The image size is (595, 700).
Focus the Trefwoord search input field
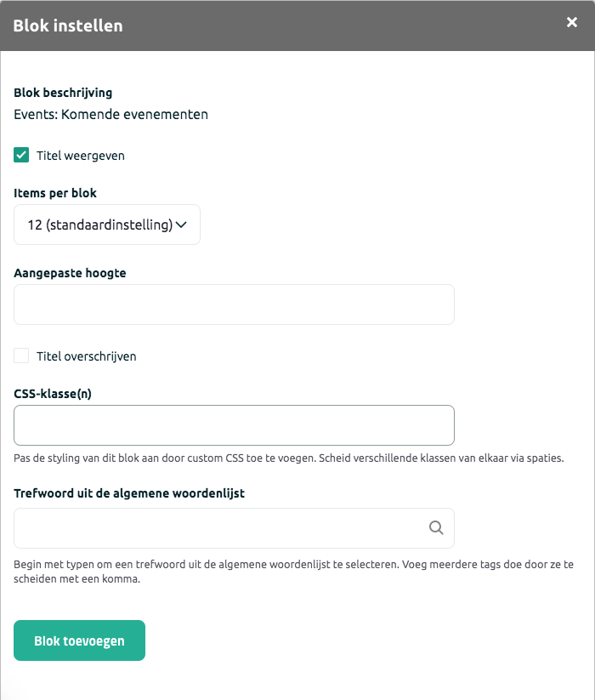click(x=234, y=528)
